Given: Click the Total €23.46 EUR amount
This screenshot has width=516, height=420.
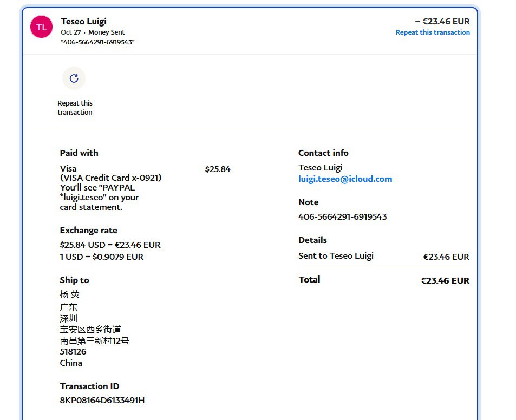Looking at the screenshot, I should click(x=445, y=280).
